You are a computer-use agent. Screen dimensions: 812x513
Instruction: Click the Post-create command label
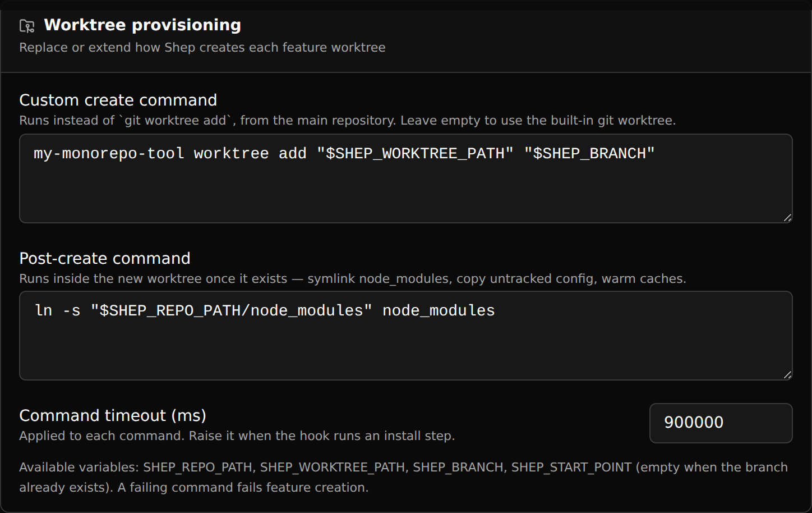tap(105, 258)
